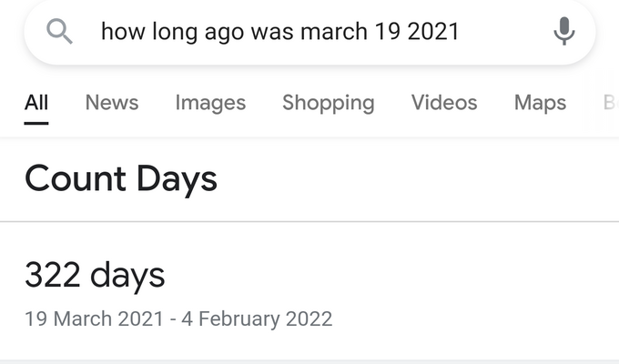Screen dimensions: 619x364
Task: Click the search query text field
Action: (279, 31)
